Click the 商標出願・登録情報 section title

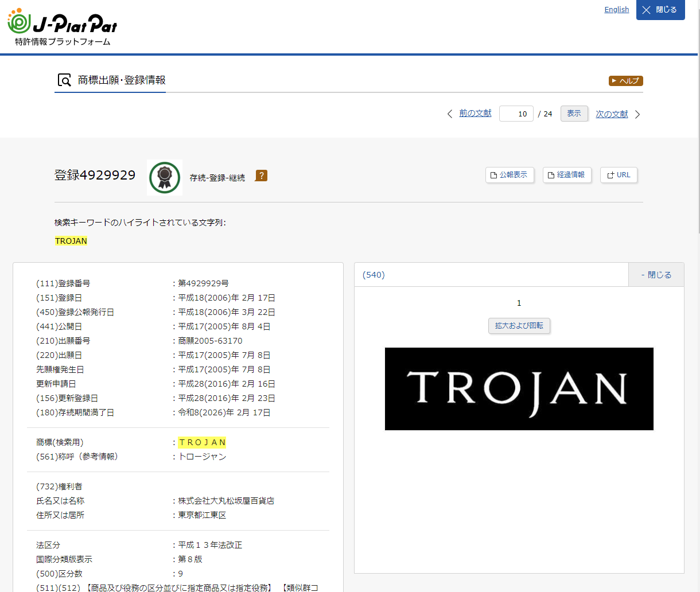point(122,80)
